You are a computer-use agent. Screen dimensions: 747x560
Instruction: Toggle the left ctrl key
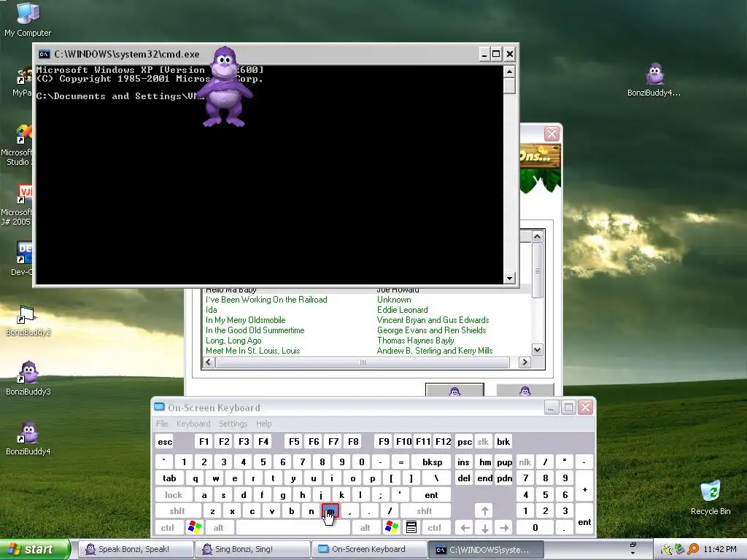(x=167, y=528)
